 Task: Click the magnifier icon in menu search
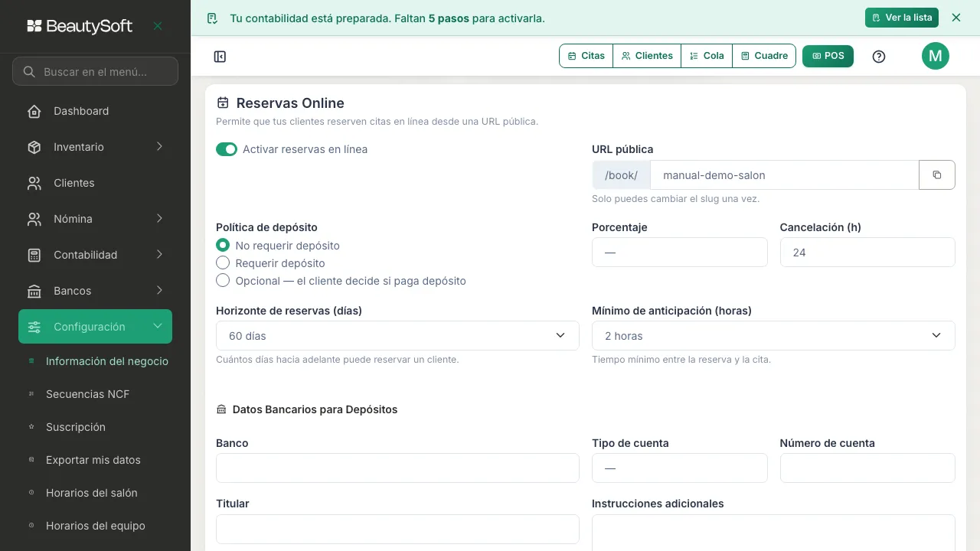(29, 72)
